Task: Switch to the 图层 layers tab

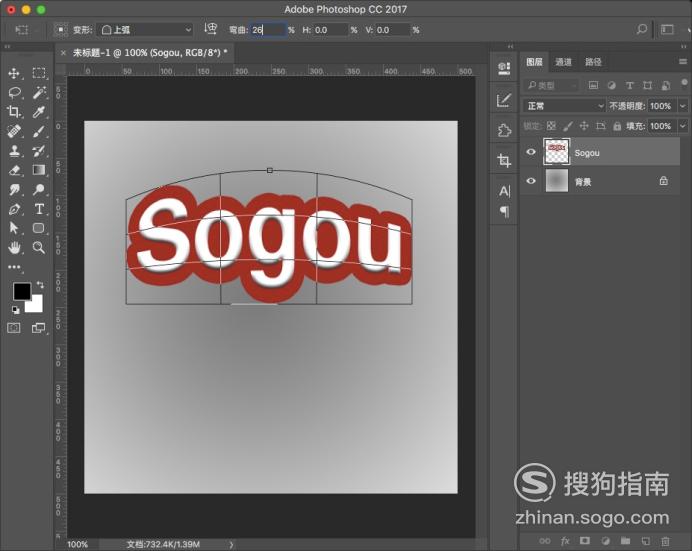Action: point(534,62)
